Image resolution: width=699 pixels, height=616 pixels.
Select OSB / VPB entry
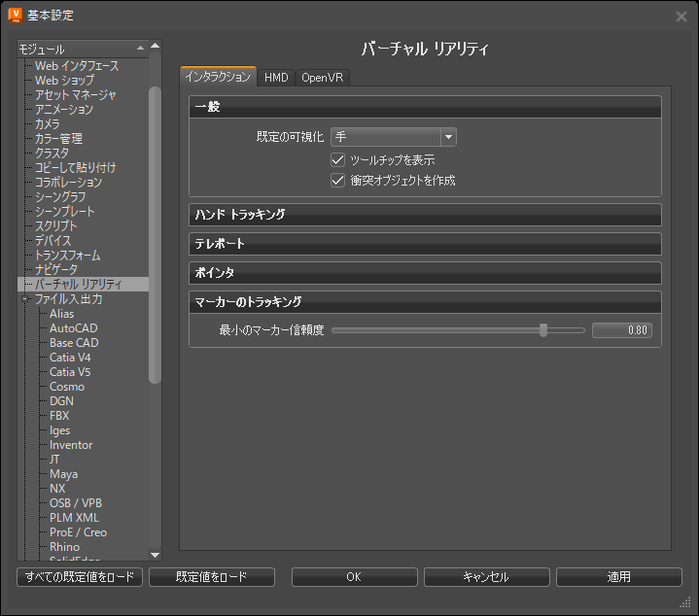(75, 503)
